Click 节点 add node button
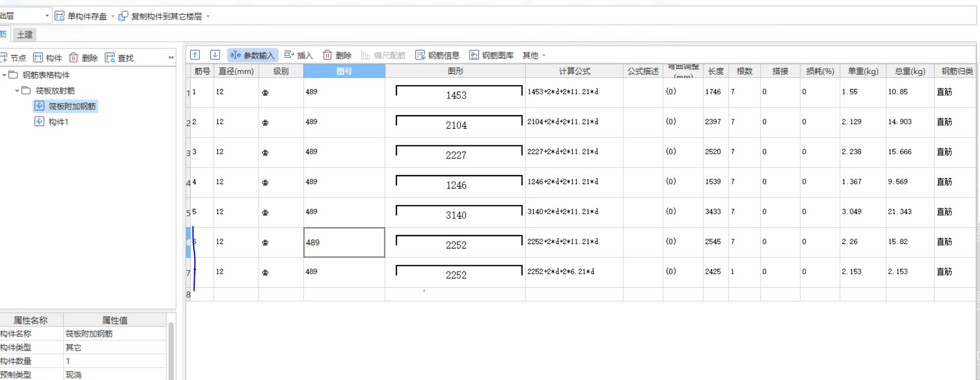The image size is (980, 380). (x=13, y=58)
